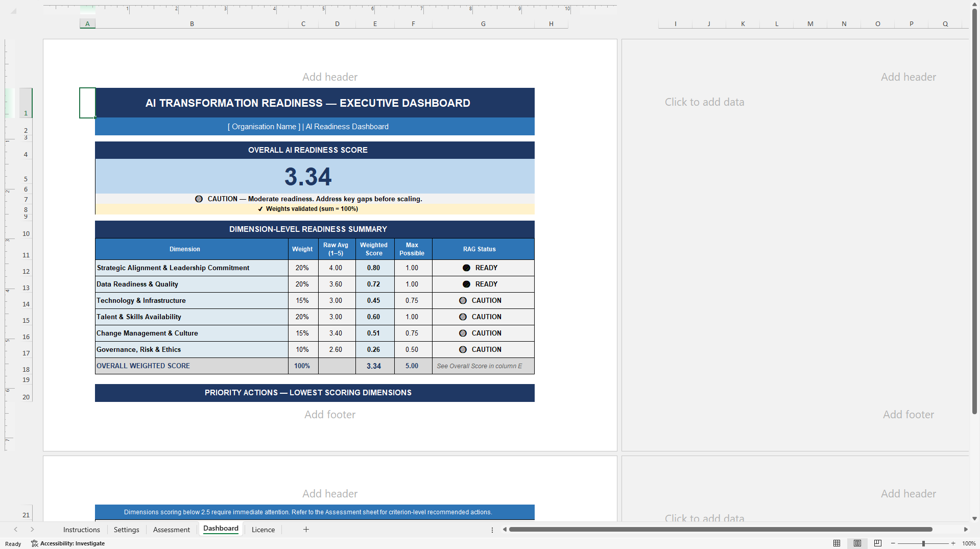This screenshot has height=549, width=980.
Task: Click the vertical scrollbar thumb
Action: 974,211
